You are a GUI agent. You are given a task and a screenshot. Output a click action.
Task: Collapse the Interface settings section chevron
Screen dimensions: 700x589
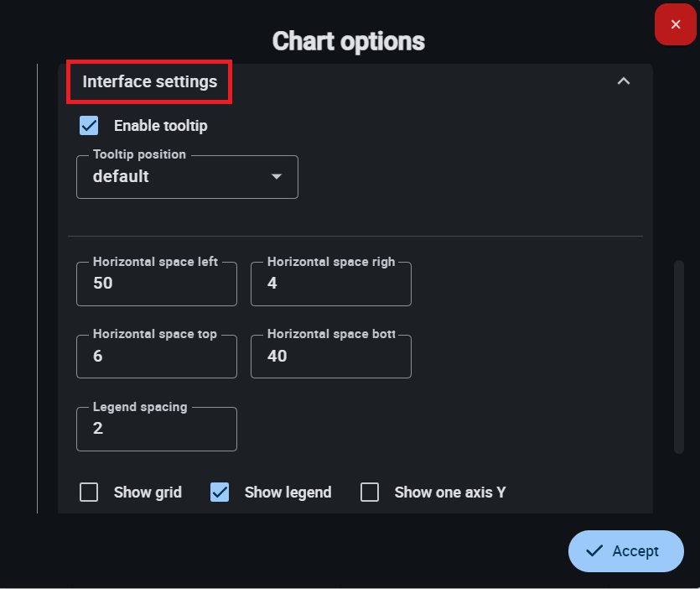623,81
